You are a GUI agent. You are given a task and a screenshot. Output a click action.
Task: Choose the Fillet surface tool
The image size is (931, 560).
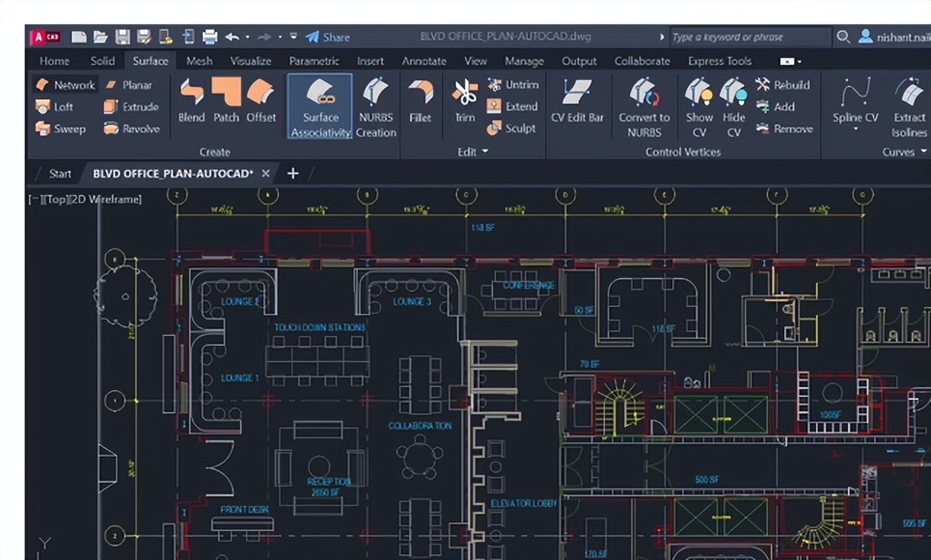(420, 101)
